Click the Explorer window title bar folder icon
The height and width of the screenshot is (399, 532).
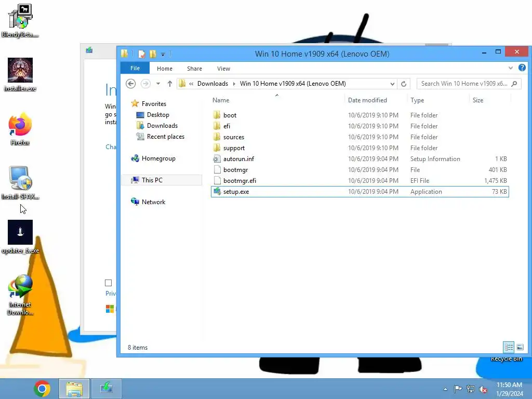(x=125, y=54)
